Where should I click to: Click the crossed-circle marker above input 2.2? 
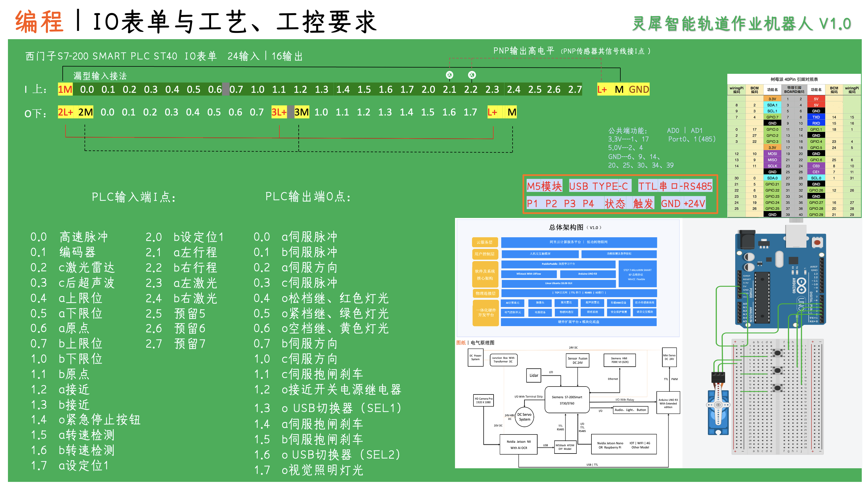472,75
